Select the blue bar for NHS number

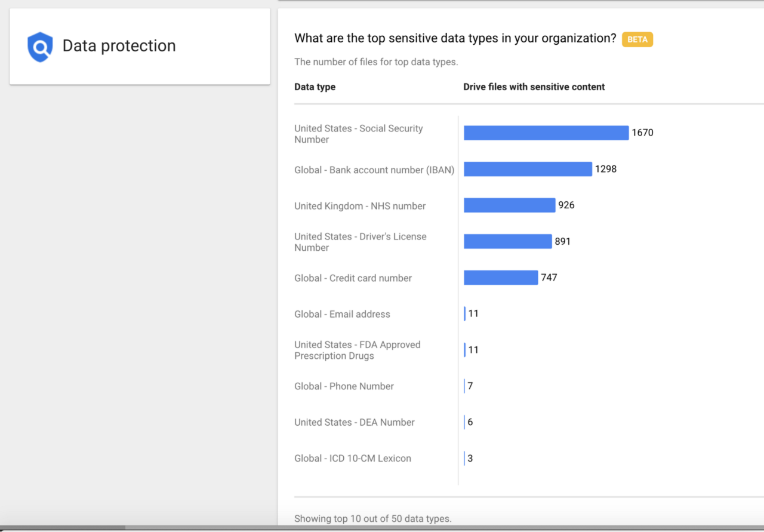click(509, 205)
